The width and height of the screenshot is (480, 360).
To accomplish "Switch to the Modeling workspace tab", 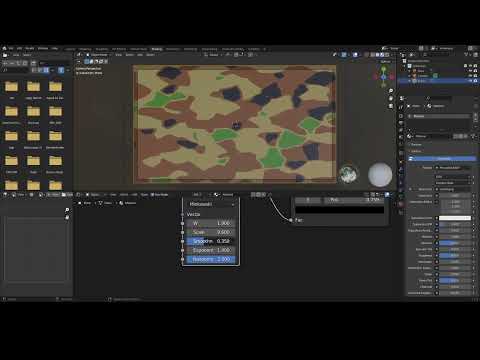I will pyautogui.click(x=85, y=49).
